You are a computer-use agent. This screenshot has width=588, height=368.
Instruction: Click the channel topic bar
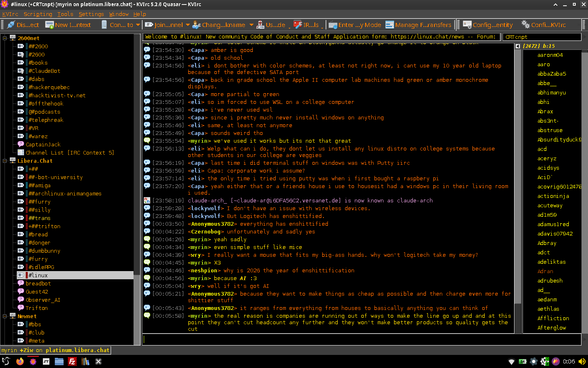coord(322,37)
